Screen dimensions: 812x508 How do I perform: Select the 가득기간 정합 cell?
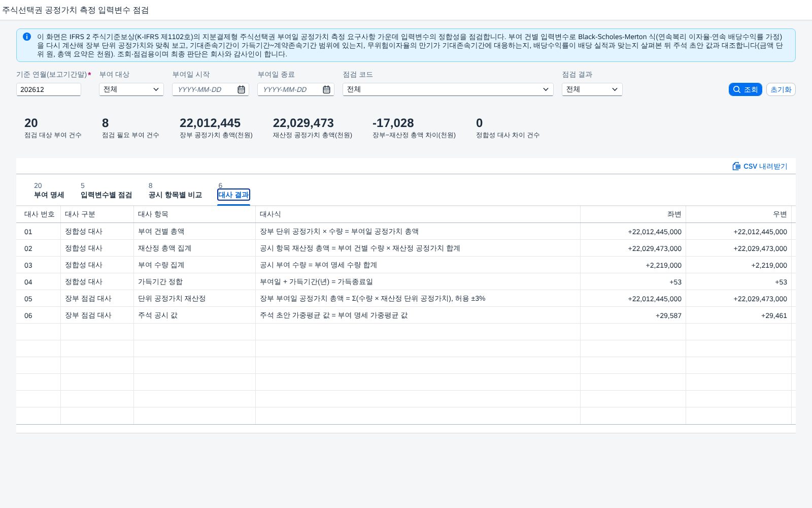(195, 282)
